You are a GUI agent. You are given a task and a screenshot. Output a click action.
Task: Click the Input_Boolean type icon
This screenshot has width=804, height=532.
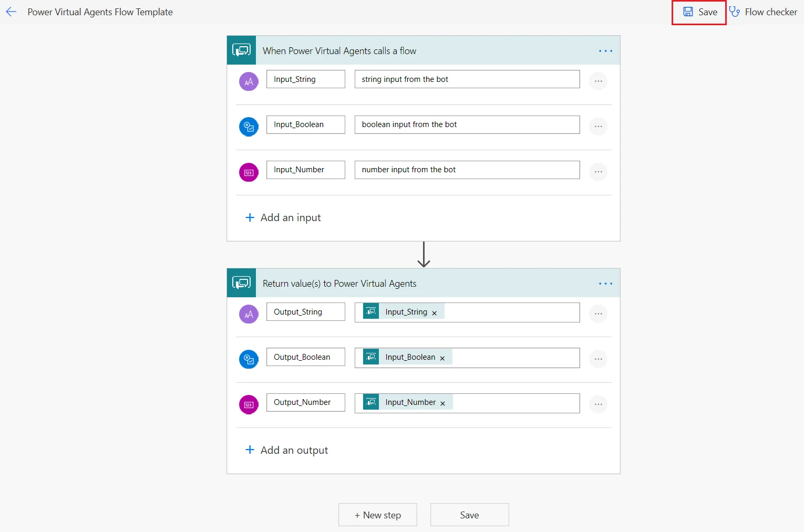(249, 127)
